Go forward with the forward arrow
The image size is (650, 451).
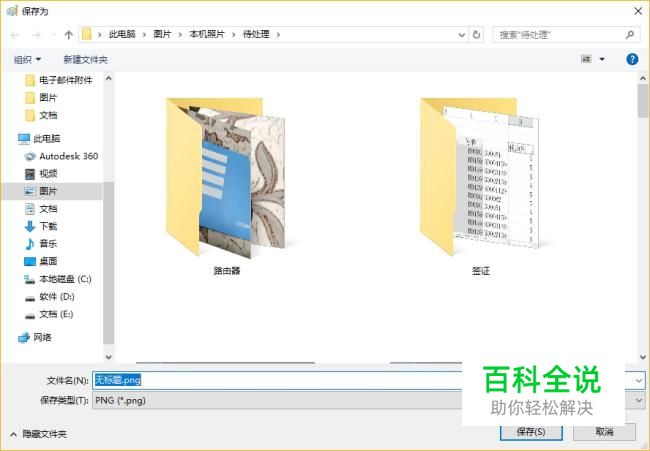point(36,35)
